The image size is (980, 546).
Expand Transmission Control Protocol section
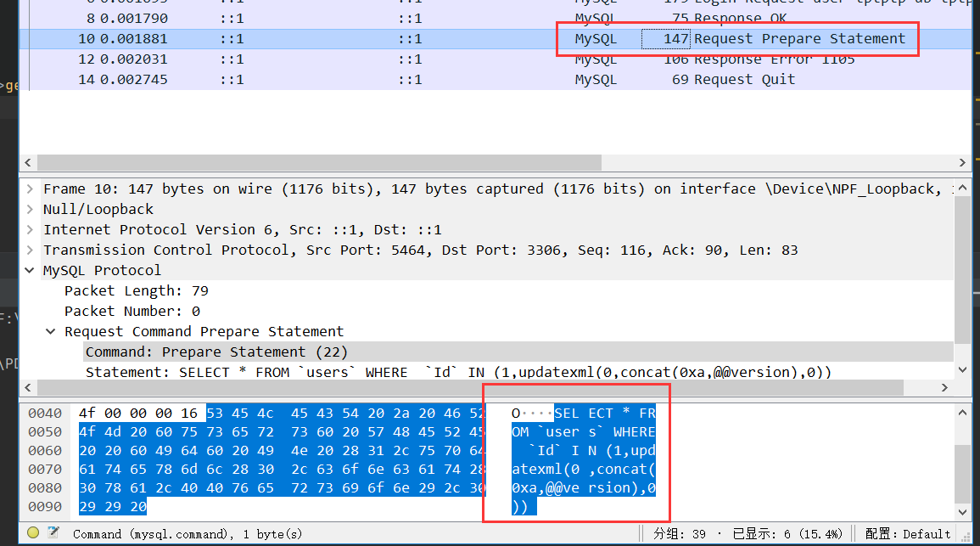click(31, 250)
